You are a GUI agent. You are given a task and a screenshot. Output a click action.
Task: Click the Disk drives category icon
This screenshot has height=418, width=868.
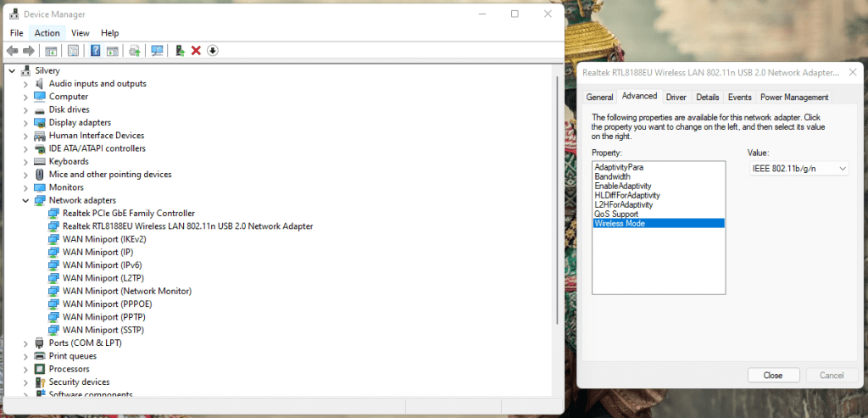pos(39,109)
